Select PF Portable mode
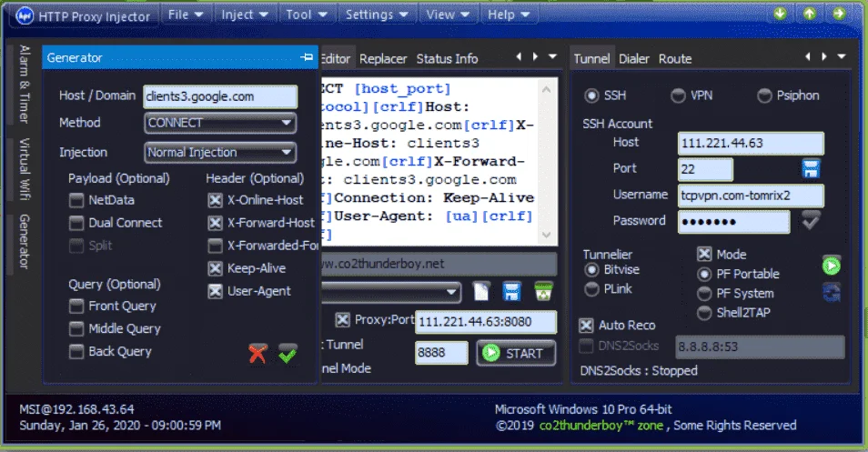This screenshot has height=452, width=868. pos(704,274)
